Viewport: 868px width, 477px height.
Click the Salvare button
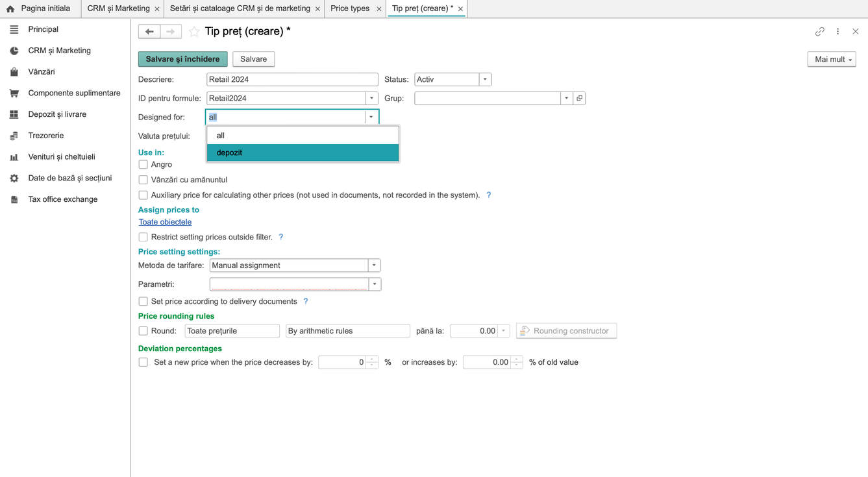254,59
